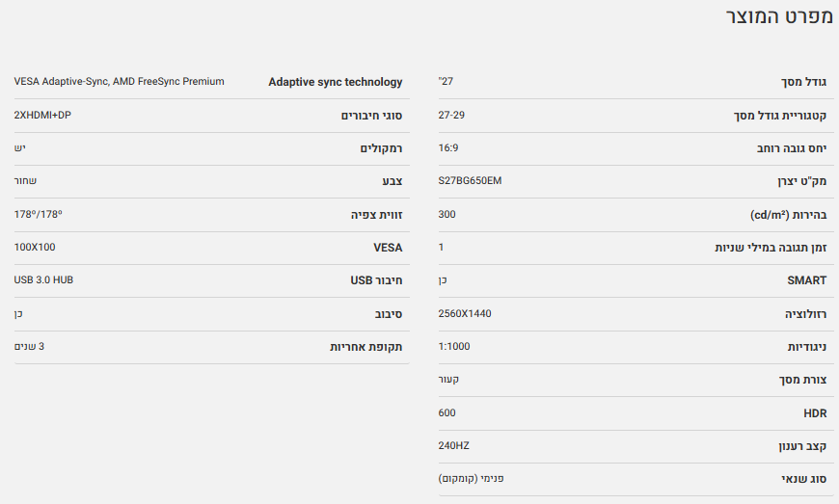Click the 2560X1440 resolution value
Viewport: 839px width, 504px height.
click(465, 313)
